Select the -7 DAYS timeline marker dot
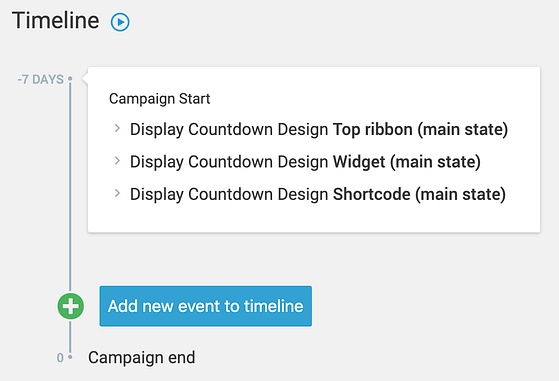 pos(70,78)
